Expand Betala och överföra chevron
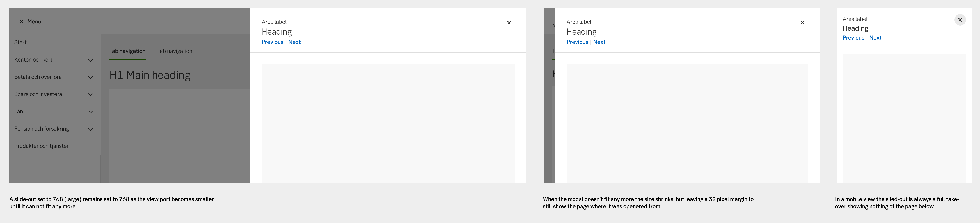 91,77
